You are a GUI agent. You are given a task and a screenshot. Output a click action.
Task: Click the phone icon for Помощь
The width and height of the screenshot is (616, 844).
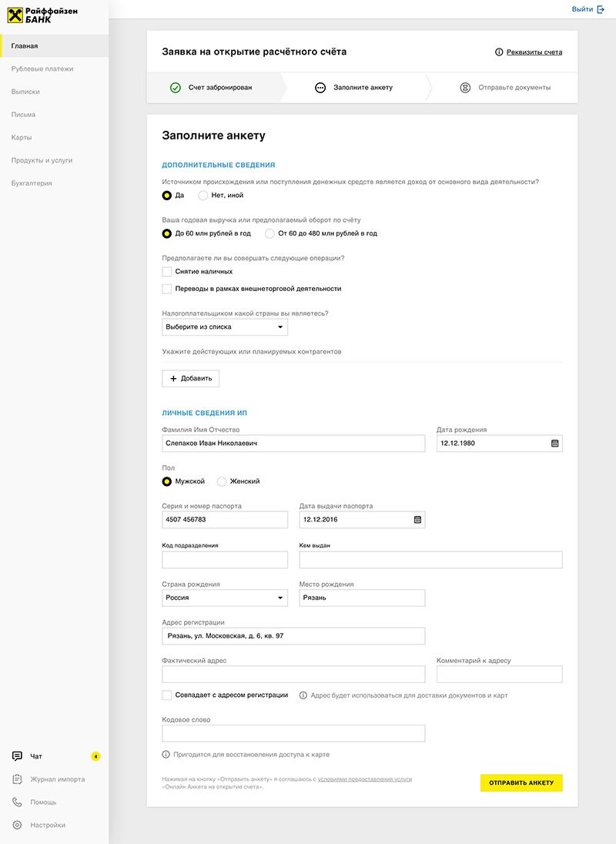(17, 802)
